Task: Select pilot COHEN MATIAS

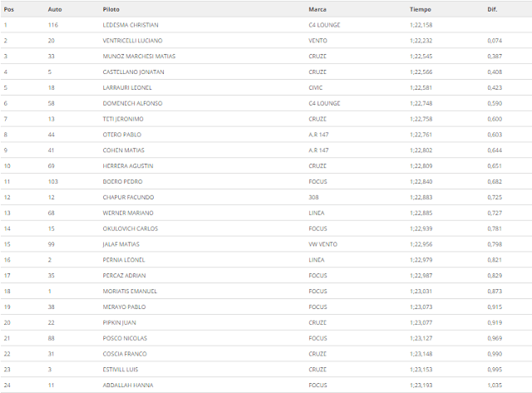Action: pos(124,150)
